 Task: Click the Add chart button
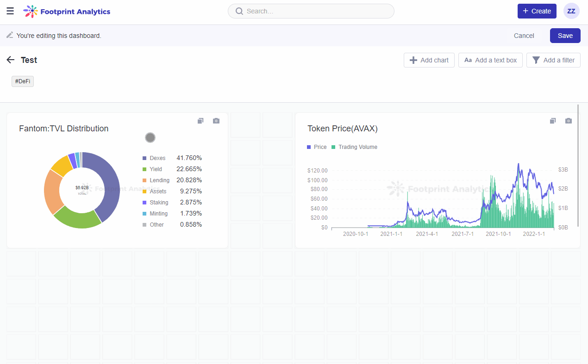pyautogui.click(x=429, y=60)
